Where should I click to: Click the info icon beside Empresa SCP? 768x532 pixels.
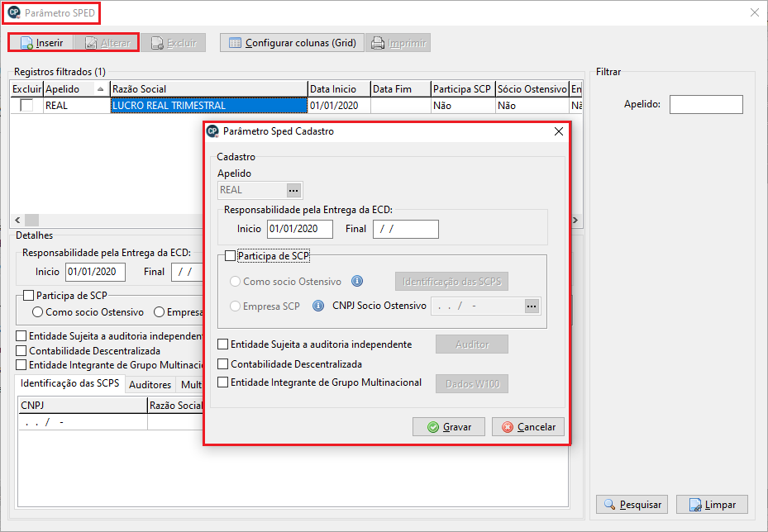pyautogui.click(x=317, y=306)
